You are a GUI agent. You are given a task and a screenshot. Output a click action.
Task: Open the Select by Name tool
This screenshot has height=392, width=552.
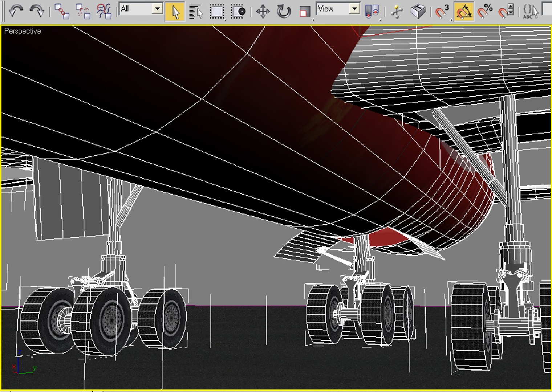click(196, 11)
